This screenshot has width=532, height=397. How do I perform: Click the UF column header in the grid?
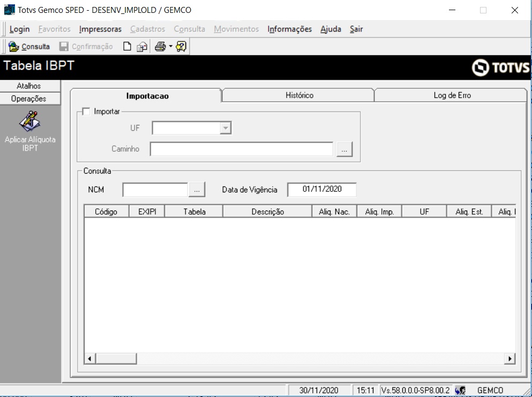coord(424,212)
